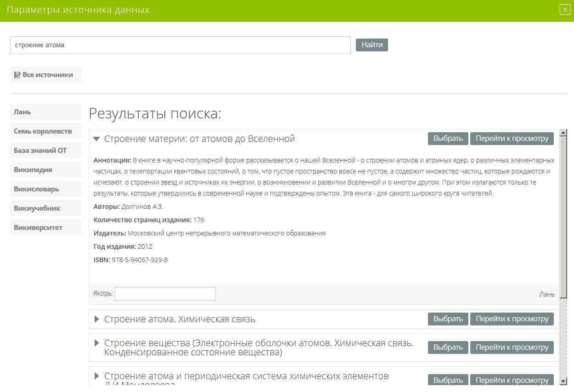Screen dimensions: 574x392
Task: Expand the Строение атома. Химическая связь result
Action: point(96,319)
